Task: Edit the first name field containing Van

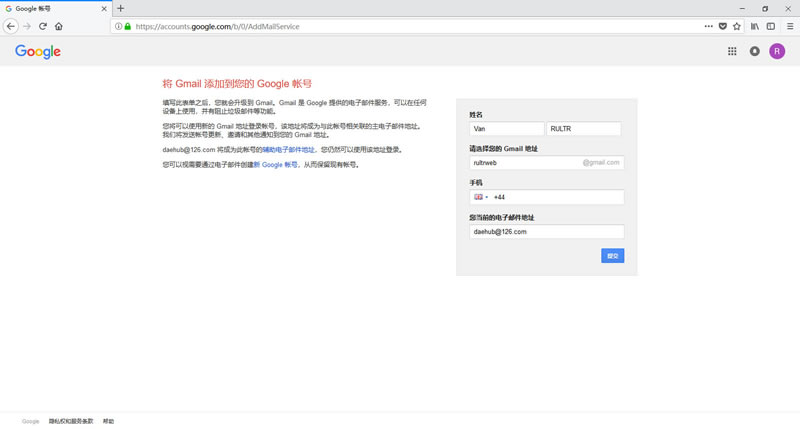Action: (x=507, y=129)
